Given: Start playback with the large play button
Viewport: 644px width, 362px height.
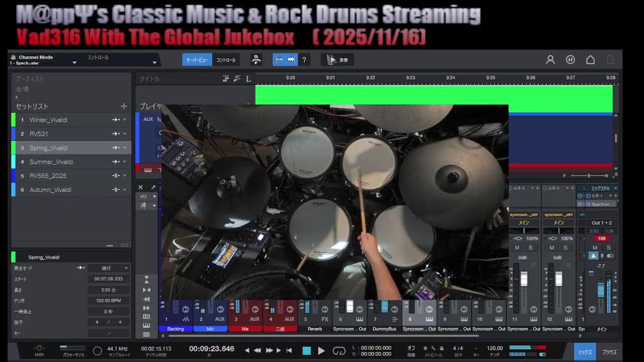Looking at the screenshot, I should click(321, 351).
